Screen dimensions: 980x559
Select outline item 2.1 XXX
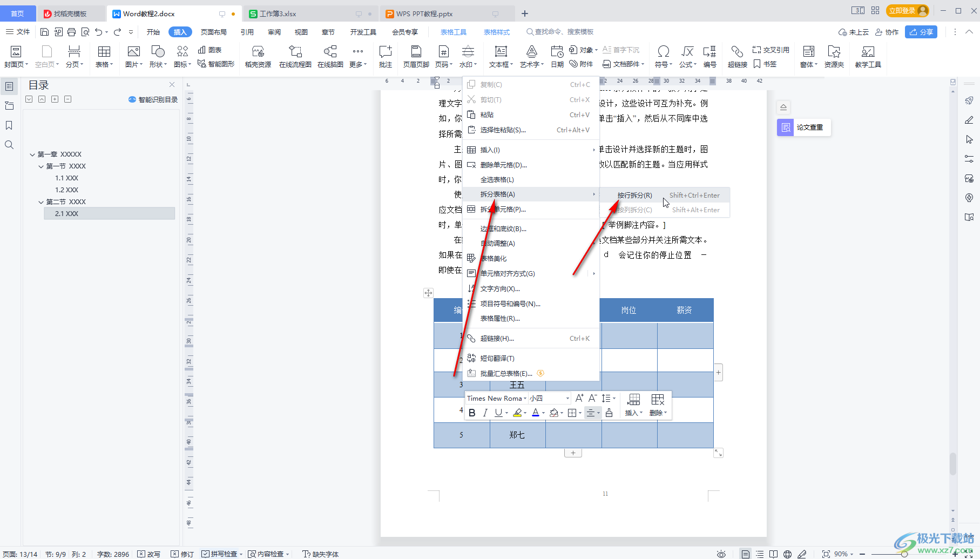point(110,213)
